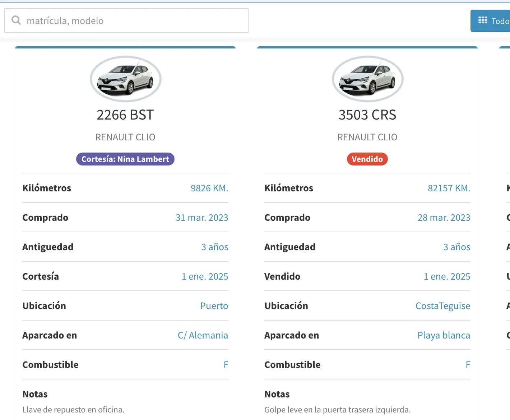
Task: Open the Todo grid view button
Action: [490, 21]
